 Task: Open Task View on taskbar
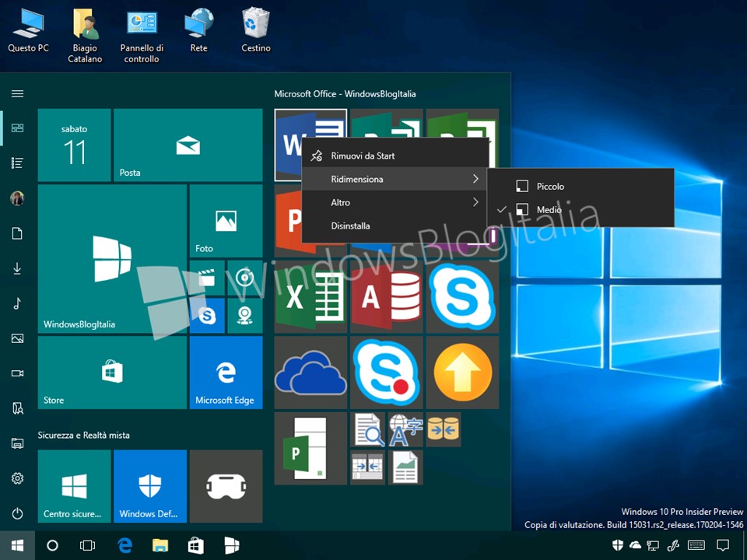pos(88,546)
